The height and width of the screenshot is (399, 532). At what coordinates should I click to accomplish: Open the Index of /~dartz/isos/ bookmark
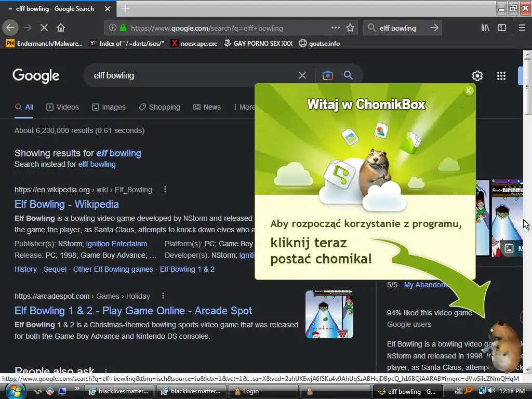tap(127, 44)
